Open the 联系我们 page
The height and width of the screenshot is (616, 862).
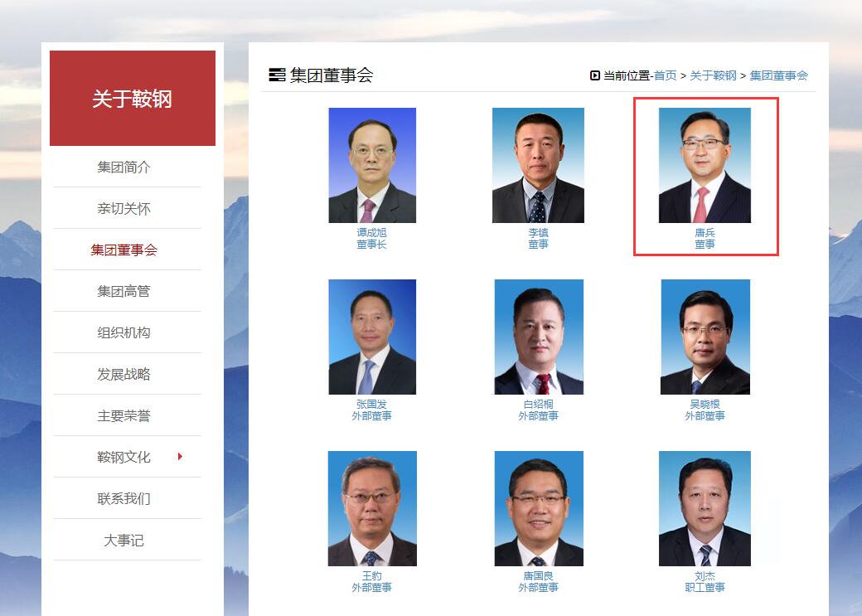coord(123,498)
